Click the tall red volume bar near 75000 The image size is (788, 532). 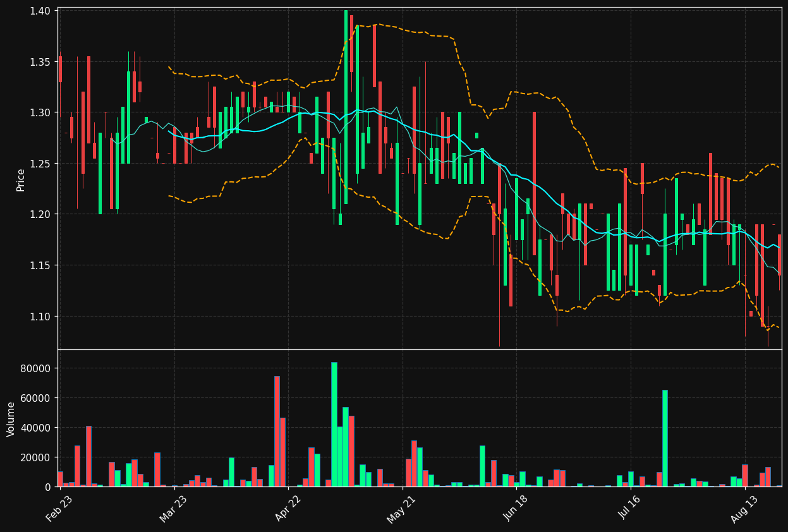tap(277, 432)
